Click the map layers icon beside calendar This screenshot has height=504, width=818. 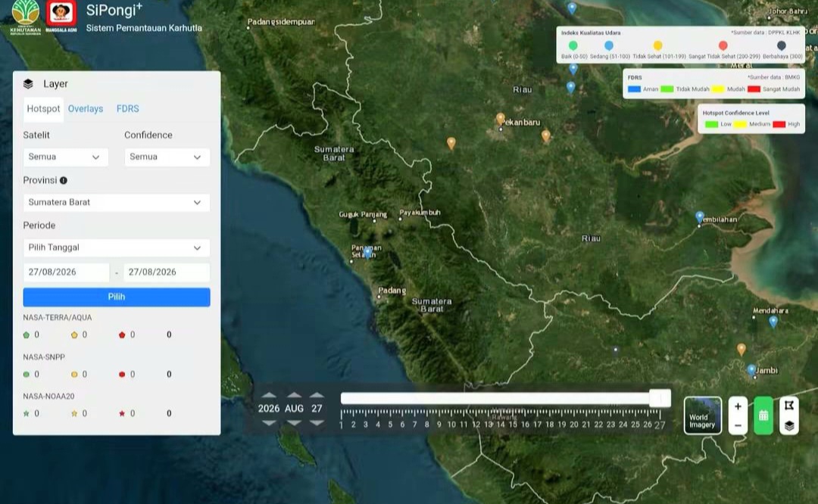coord(788,425)
